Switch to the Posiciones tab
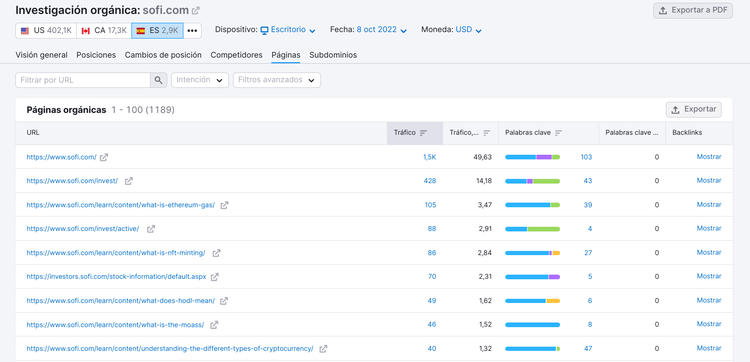Screen dimensions: 750x362 [96, 55]
